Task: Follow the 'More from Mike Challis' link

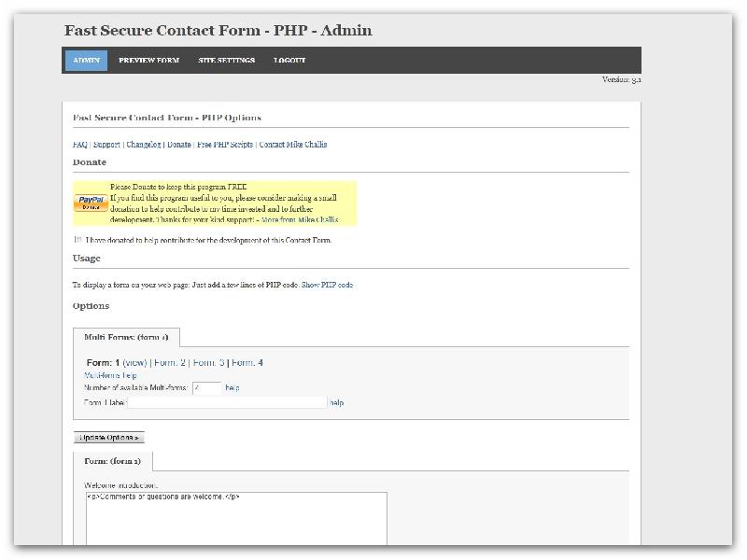Action: click(300, 220)
